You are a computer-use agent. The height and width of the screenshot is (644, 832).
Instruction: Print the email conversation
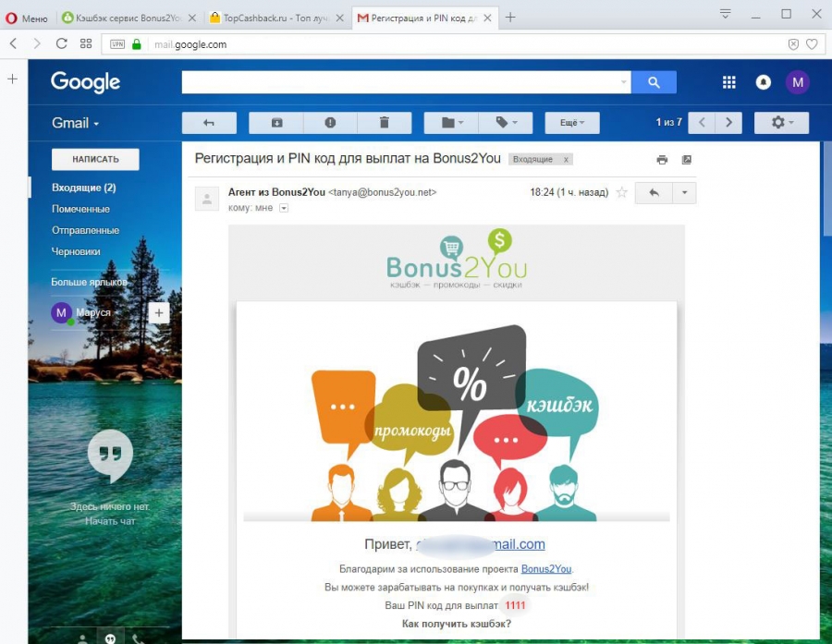pos(662,160)
